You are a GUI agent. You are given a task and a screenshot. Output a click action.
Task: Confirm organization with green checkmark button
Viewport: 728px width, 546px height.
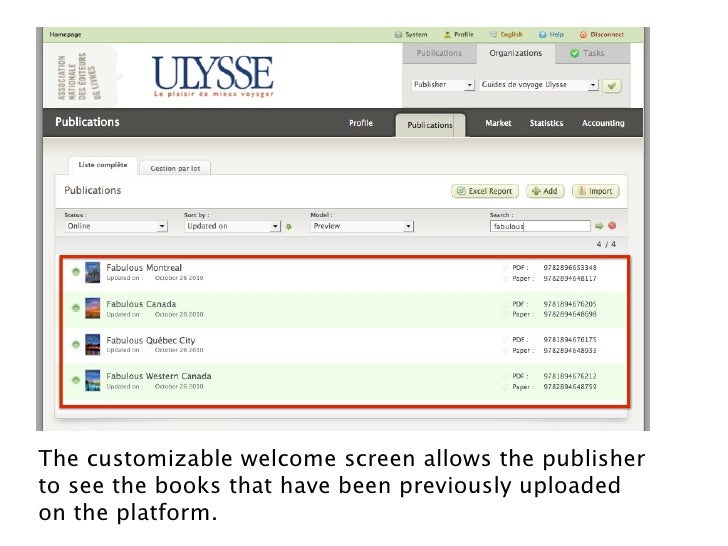612,86
